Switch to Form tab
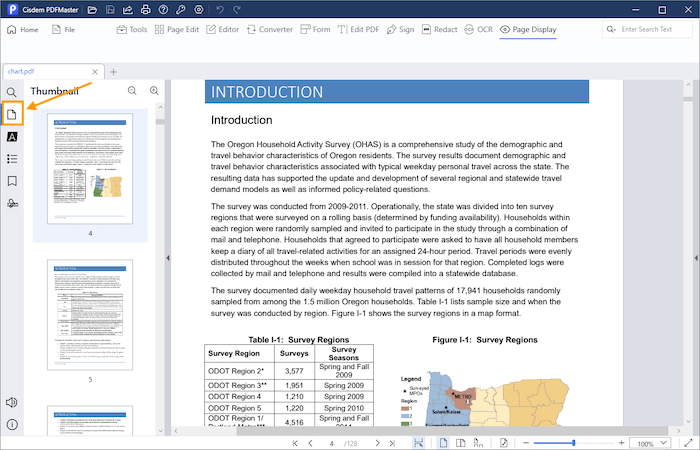This screenshot has height=450, width=700. tap(315, 29)
